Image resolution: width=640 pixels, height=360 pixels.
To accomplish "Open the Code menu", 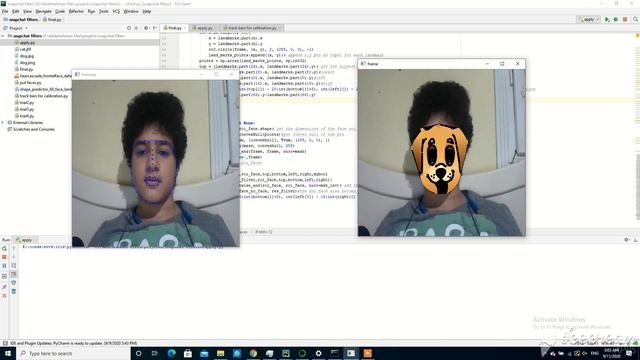I will click(x=60, y=11).
